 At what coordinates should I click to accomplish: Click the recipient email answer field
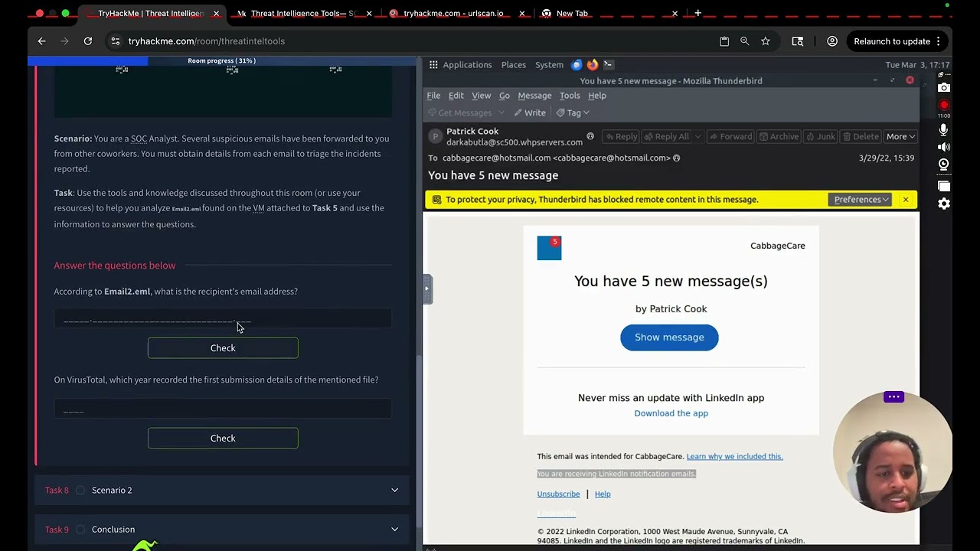point(223,320)
